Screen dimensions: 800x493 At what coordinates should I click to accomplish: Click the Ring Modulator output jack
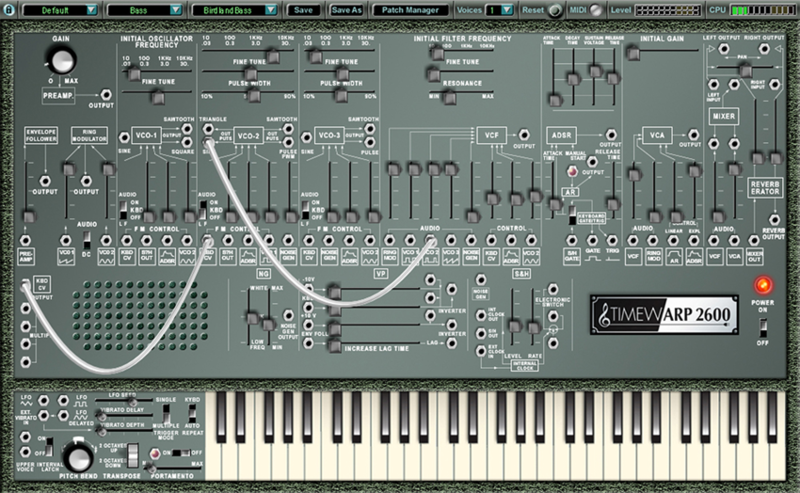pos(87,181)
